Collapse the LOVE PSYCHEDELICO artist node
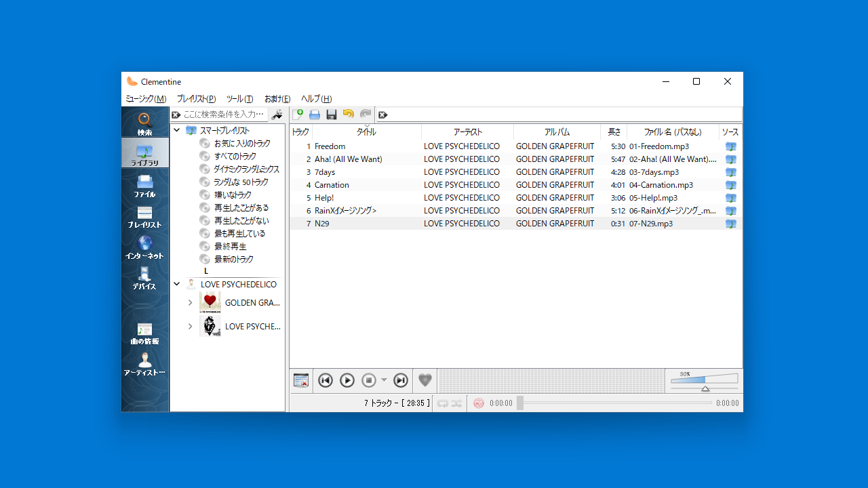Viewport: 868px width, 488px height. [177, 285]
